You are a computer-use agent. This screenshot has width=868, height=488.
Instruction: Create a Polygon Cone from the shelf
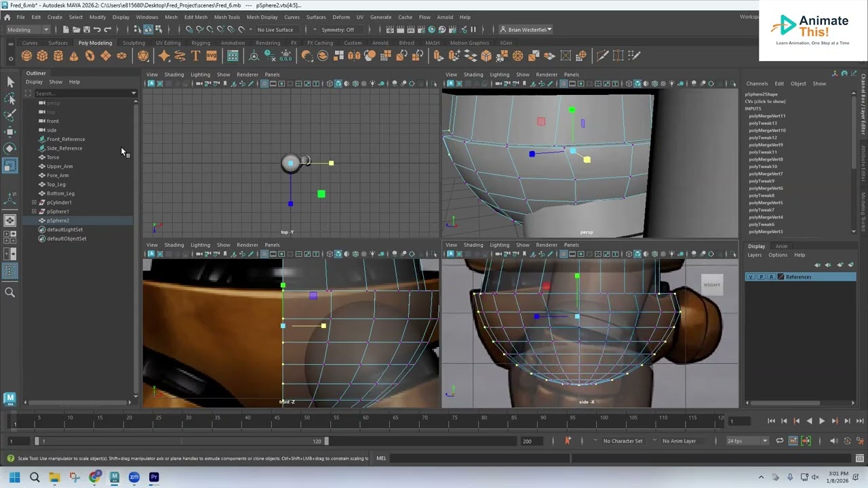click(x=74, y=56)
